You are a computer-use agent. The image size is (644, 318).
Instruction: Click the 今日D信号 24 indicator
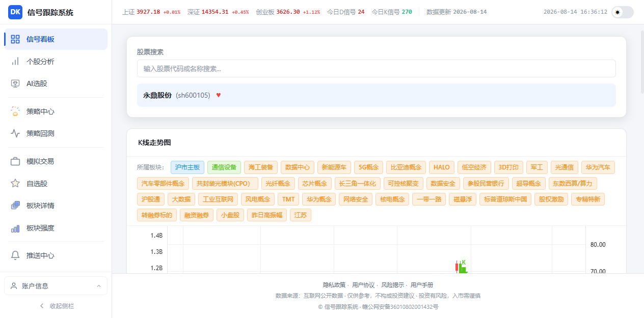click(345, 12)
